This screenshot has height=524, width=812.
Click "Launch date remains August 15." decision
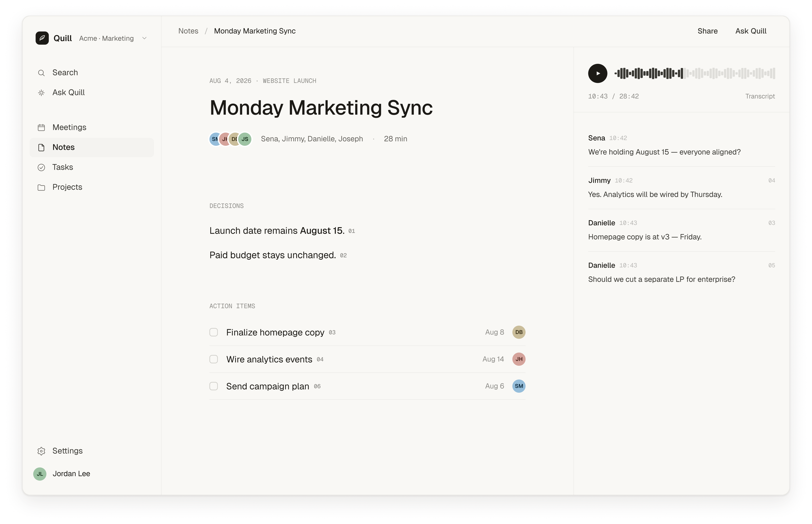coord(277,231)
